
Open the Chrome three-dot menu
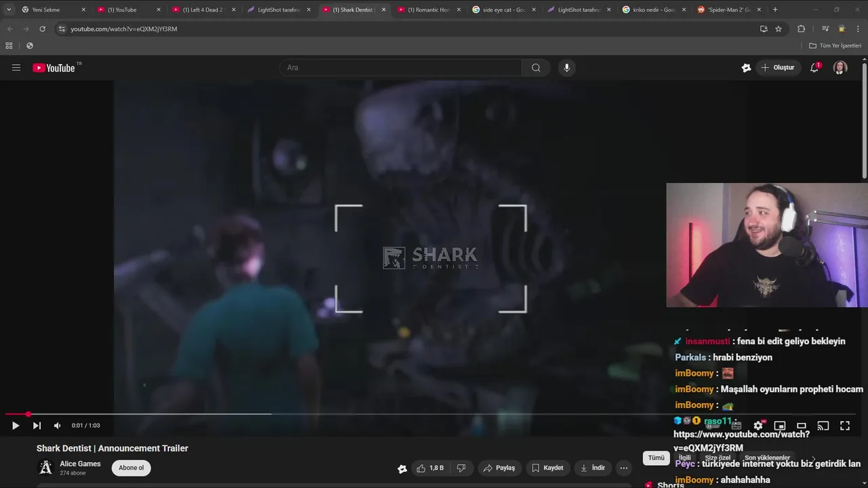click(858, 28)
